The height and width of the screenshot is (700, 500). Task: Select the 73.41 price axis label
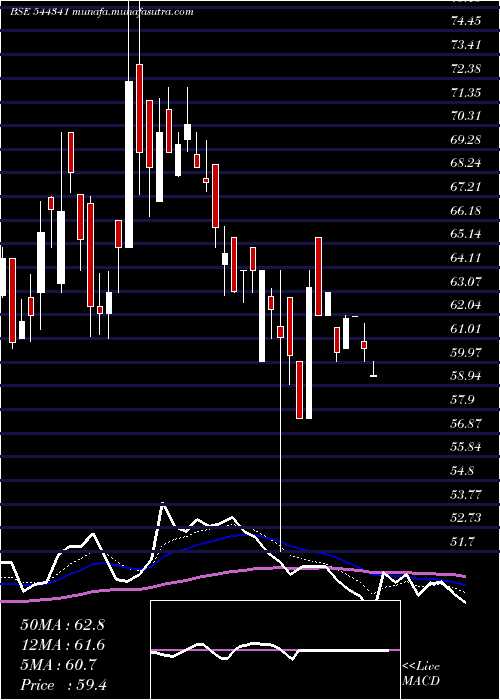(x=466, y=44)
